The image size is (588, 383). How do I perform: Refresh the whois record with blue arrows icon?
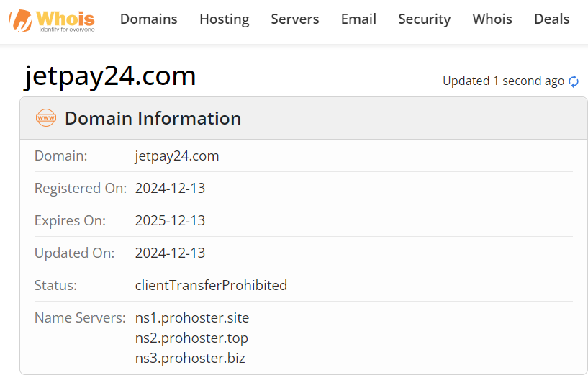574,81
